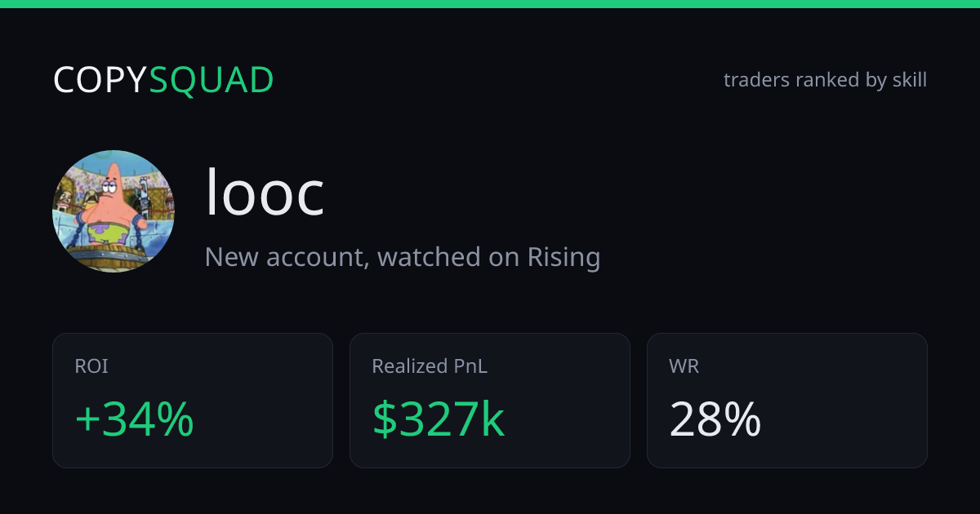Image resolution: width=980 pixels, height=514 pixels.
Task: Select the WR stat card
Action: coord(787,401)
